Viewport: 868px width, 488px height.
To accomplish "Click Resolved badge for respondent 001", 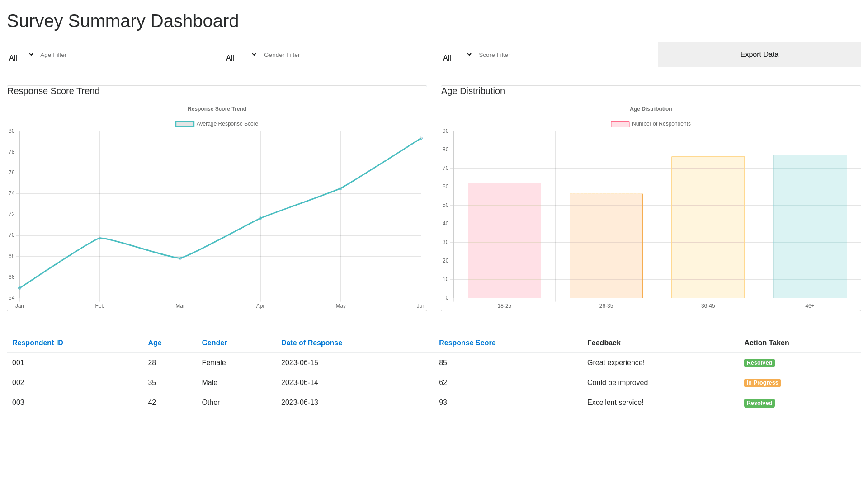I will [x=759, y=363].
